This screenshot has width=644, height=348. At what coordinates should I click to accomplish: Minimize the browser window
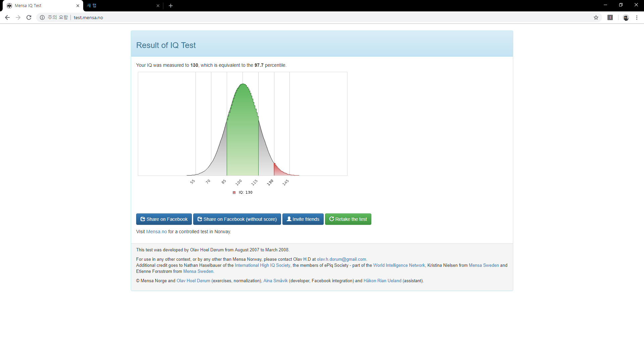point(605,5)
